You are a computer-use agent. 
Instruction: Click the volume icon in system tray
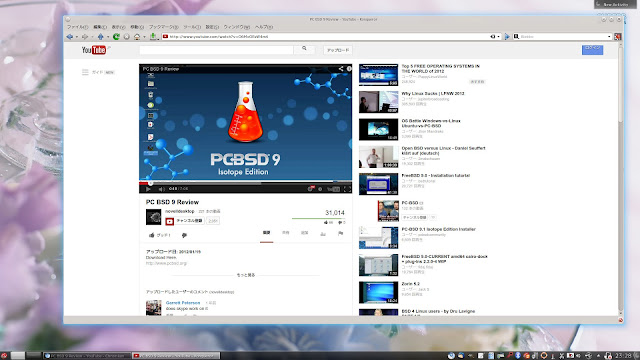click(x=578, y=356)
